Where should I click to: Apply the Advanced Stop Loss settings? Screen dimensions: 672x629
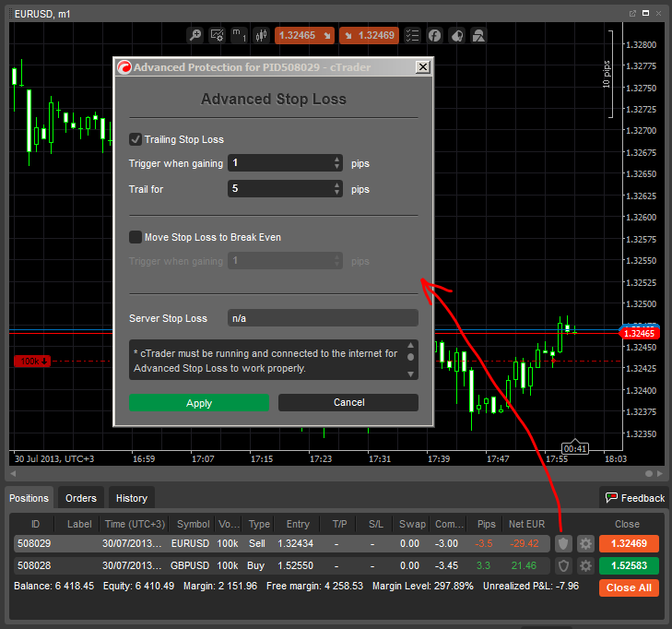(x=199, y=403)
